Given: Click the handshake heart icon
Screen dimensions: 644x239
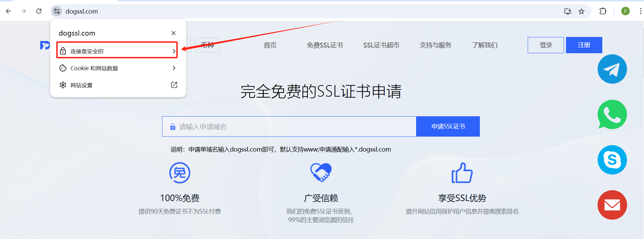Looking at the screenshot, I should 321,172.
